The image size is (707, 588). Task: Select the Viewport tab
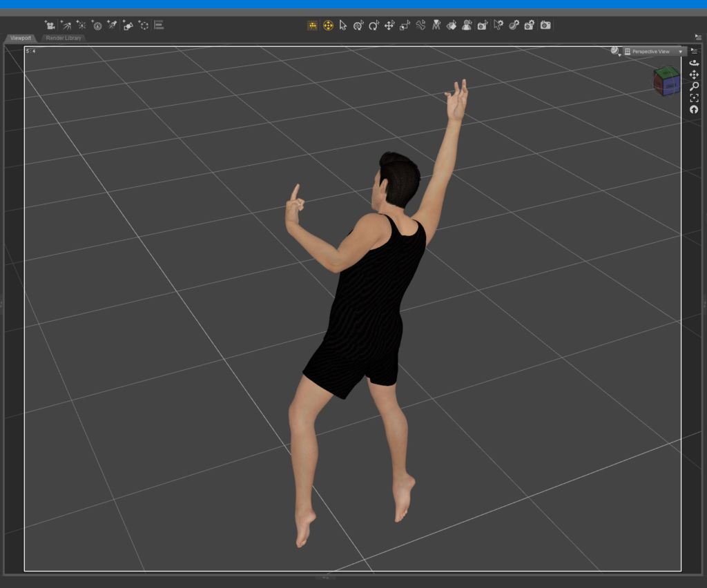click(21, 38)
